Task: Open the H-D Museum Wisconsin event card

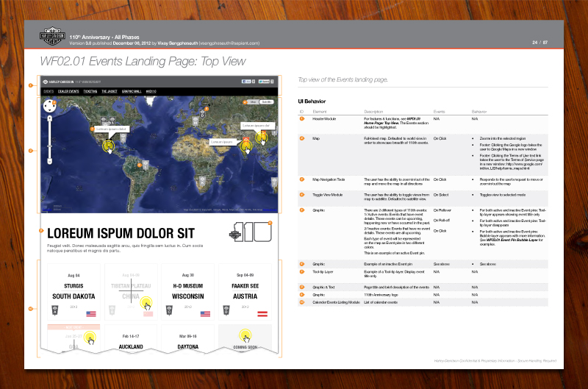Action: (x=188, y=292)
